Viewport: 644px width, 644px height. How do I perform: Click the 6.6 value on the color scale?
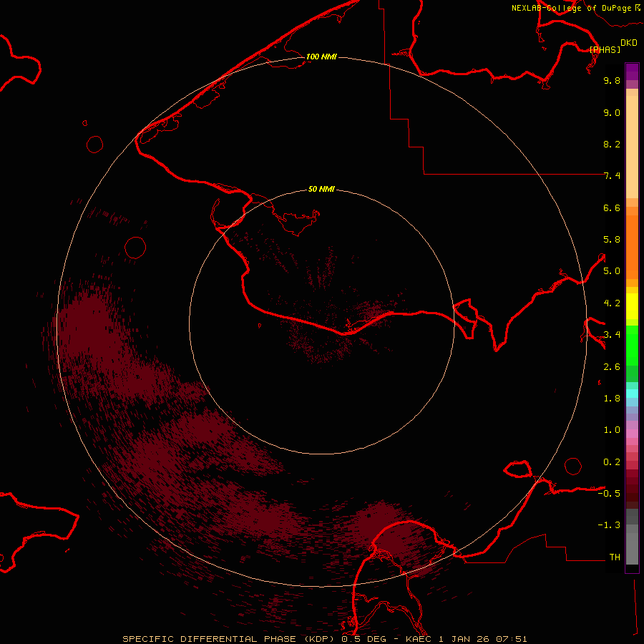[x=612, y=208]
